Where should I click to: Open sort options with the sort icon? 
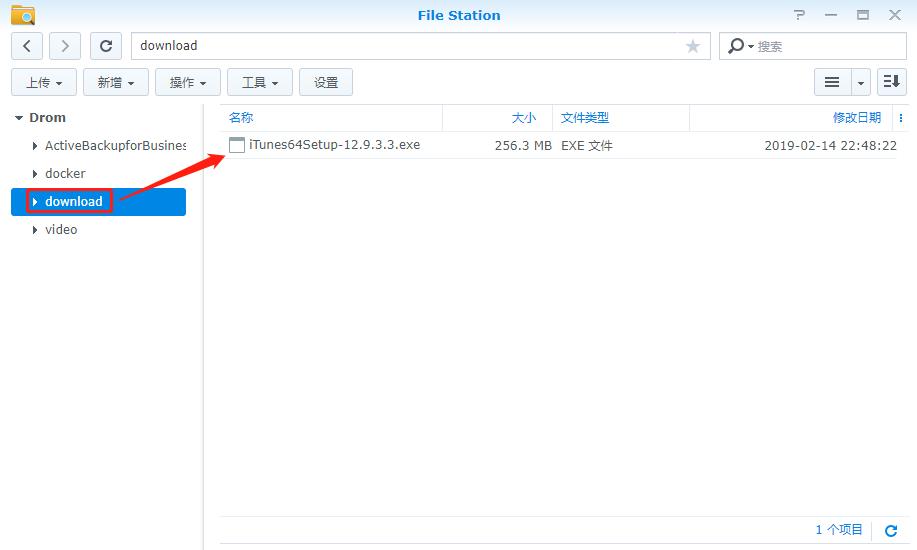892,82
